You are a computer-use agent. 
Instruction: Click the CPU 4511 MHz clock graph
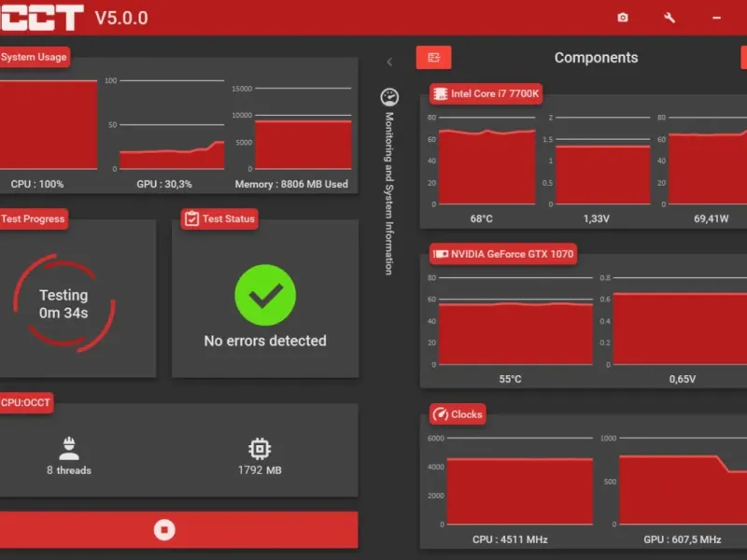coord(520,482)
